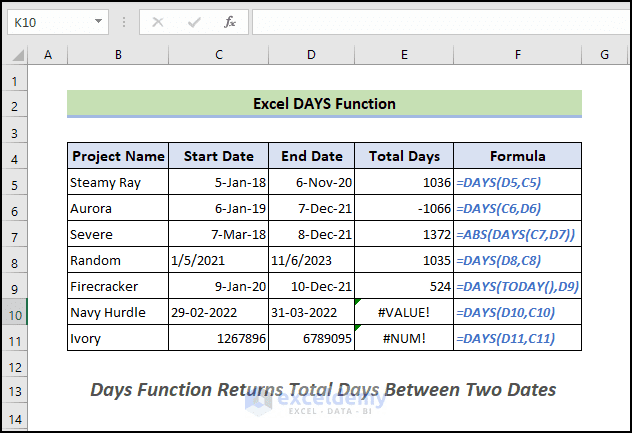Click the Total Days header cell
The image size is (632, 433).
pyautogui.click(x=404, y=156)
